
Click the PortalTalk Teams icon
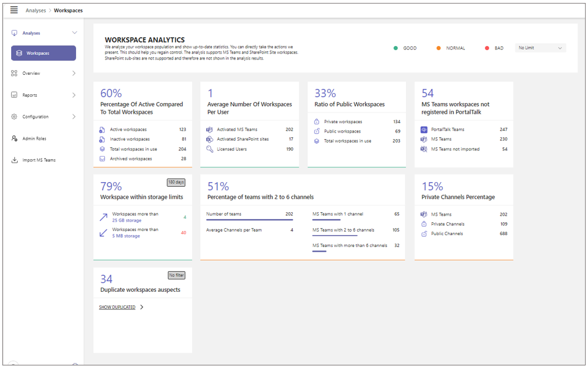click(x=424, y=130)
